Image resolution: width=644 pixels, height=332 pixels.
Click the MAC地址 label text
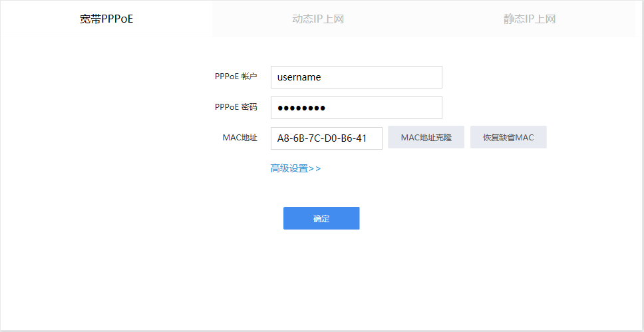[240, 138]
